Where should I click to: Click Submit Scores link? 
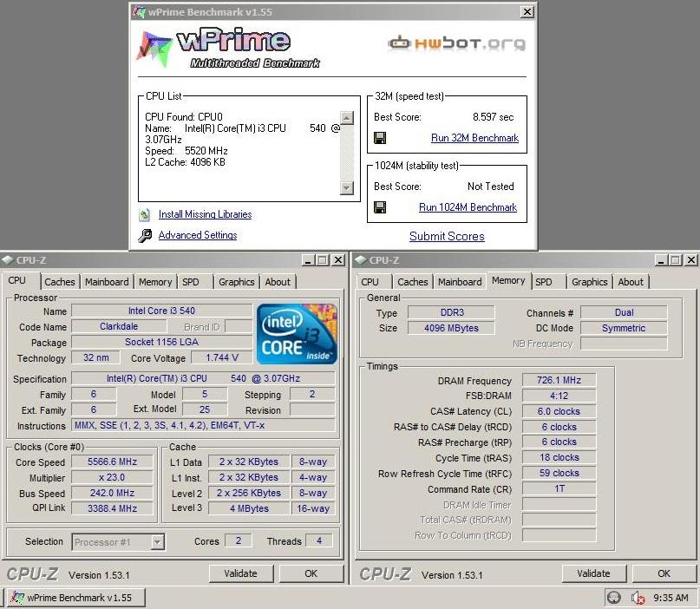click(x=447, y=236)
